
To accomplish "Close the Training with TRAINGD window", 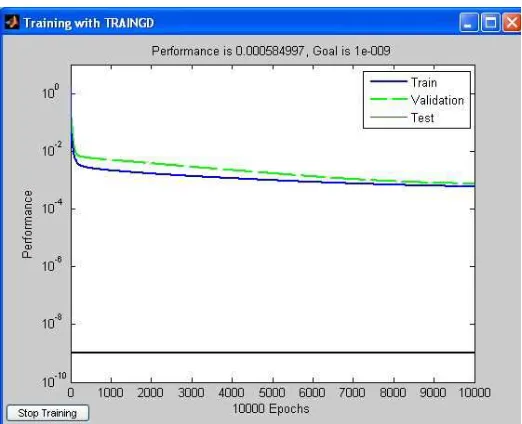I will (x=512, y=23).
